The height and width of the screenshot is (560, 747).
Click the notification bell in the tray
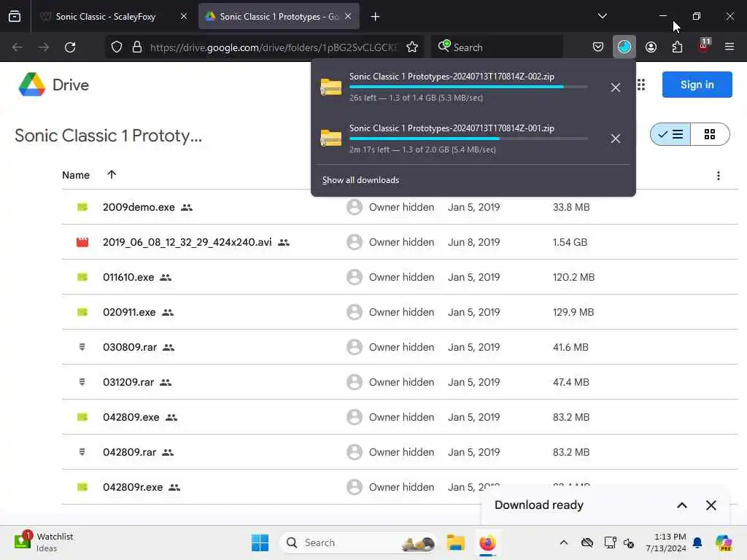697,542
